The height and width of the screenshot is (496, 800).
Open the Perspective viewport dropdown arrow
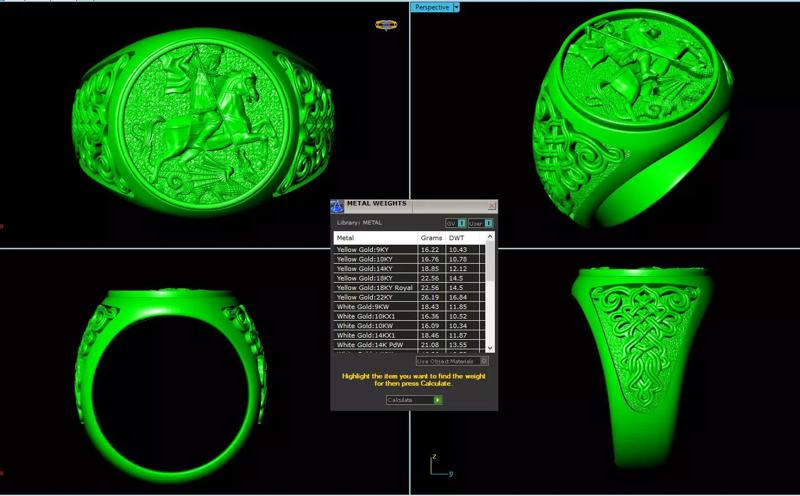(456, 7)
